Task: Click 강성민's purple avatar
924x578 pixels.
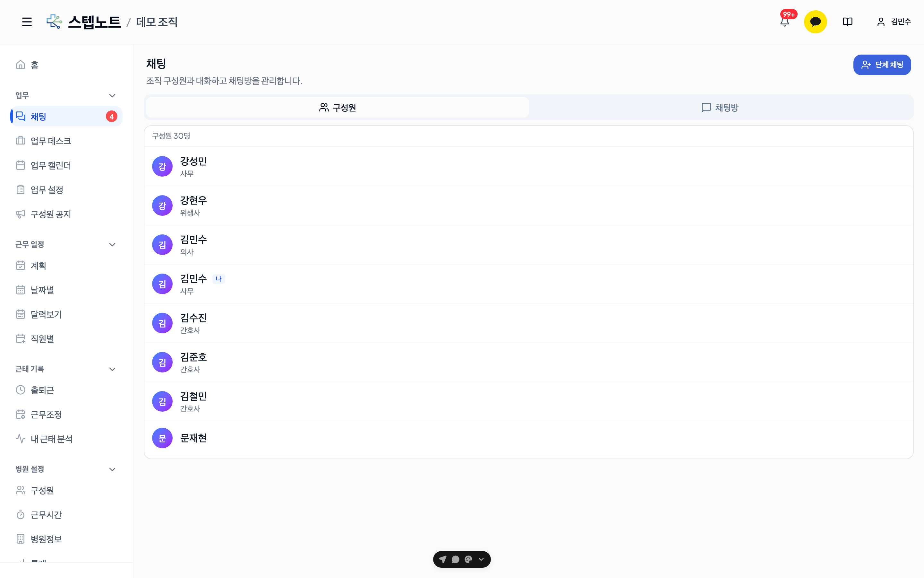Action: coord(162,166)
